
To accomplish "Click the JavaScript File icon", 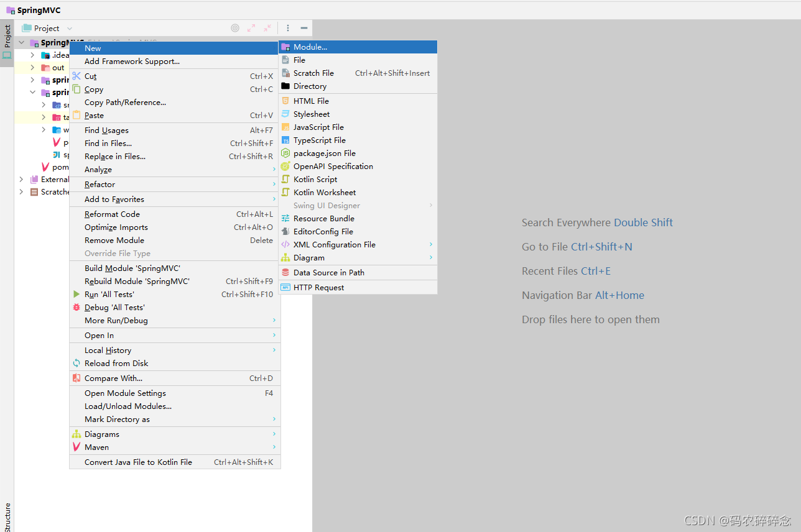I will point(285,127).
